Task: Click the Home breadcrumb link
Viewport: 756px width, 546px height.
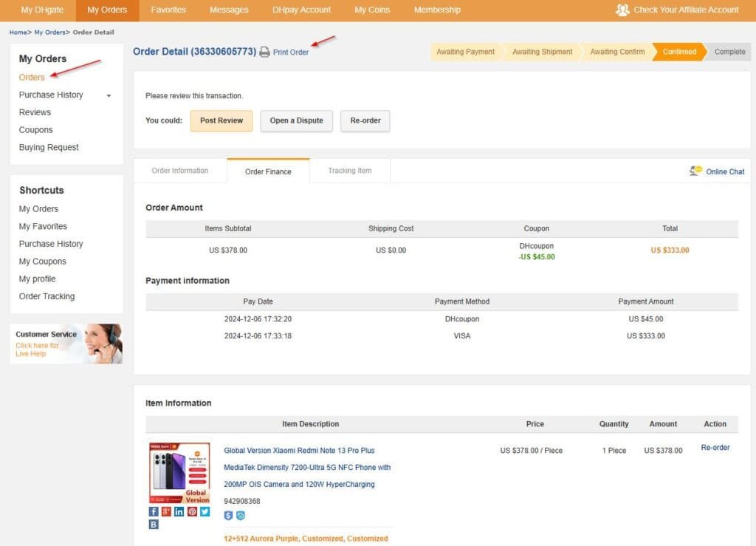Action: (x=18, y=33)
